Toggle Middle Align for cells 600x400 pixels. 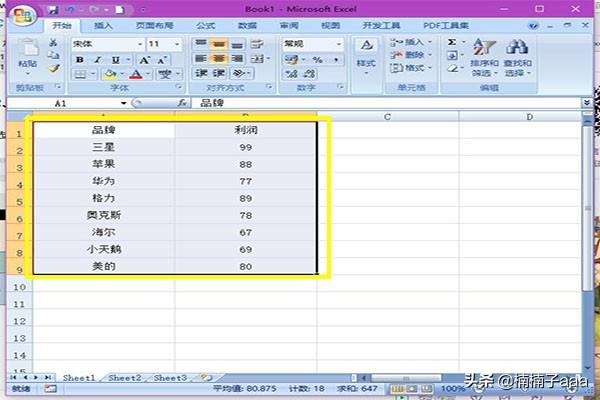click(x=218, y=44)
